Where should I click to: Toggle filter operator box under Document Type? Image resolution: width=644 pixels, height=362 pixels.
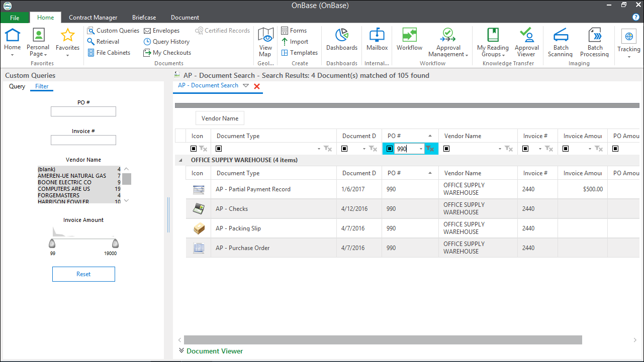point(219,149)
